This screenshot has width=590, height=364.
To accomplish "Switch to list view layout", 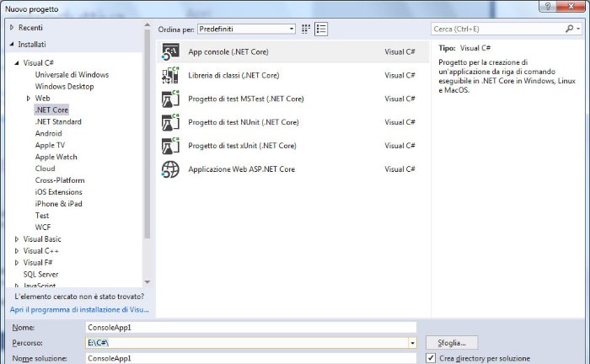I will pos(321,29).
